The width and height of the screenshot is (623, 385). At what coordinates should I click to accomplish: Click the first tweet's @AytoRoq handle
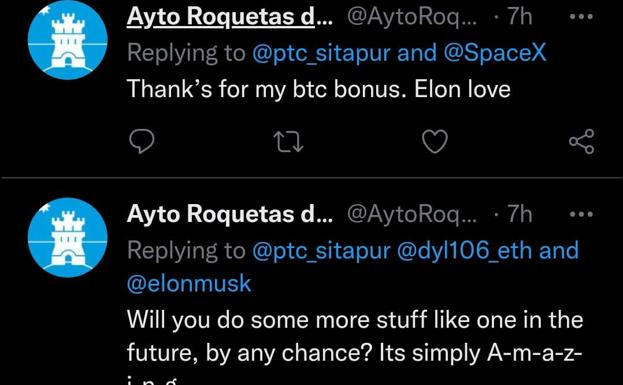(x=412, y=17)
